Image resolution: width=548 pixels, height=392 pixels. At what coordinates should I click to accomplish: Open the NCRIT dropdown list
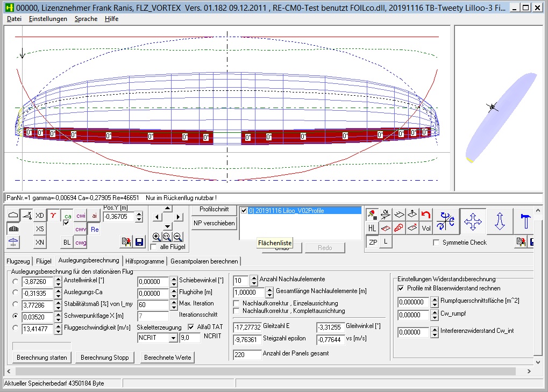click(x=173, y=338)
